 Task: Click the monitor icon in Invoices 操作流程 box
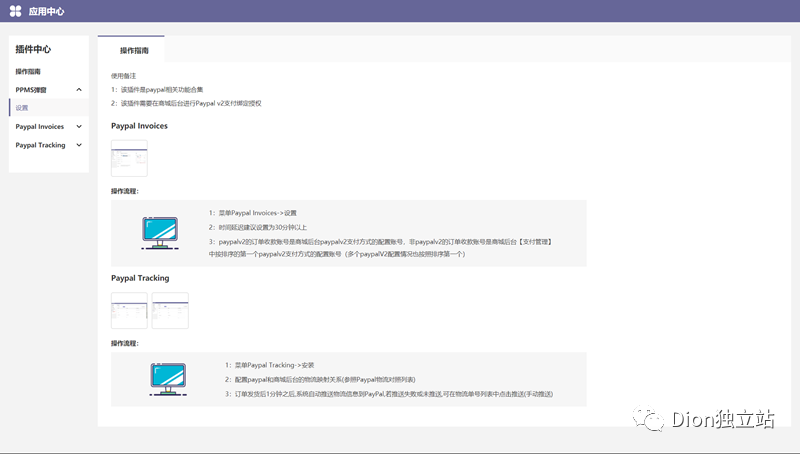(x=160, y=233)
